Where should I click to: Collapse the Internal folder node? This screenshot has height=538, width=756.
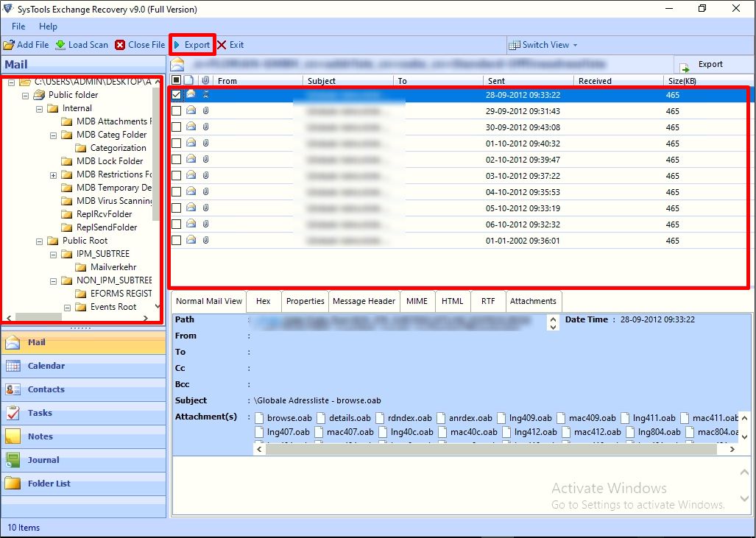click(40, 109)
